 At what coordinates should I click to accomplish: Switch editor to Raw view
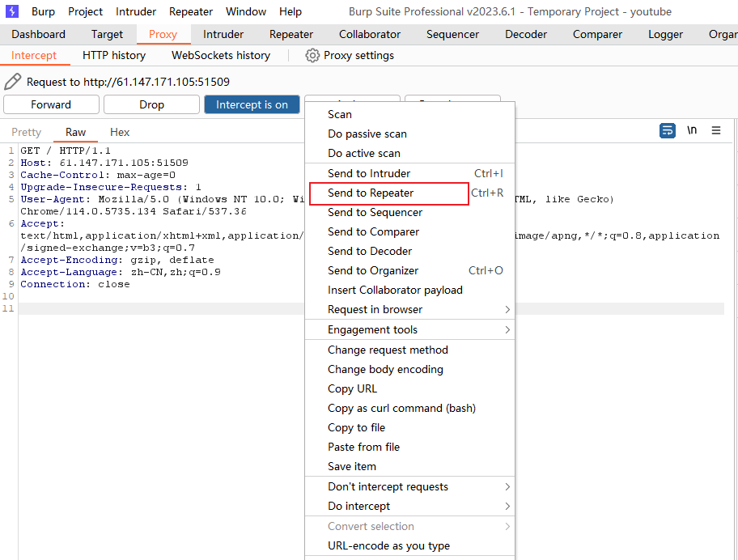75,132
